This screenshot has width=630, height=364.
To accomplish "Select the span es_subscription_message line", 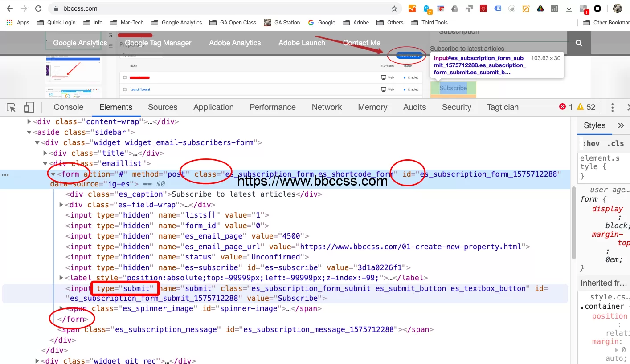I will click(245, 330).
